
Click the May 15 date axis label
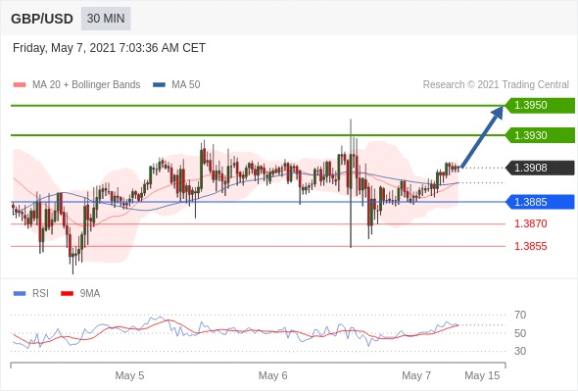tap(482, 375)
